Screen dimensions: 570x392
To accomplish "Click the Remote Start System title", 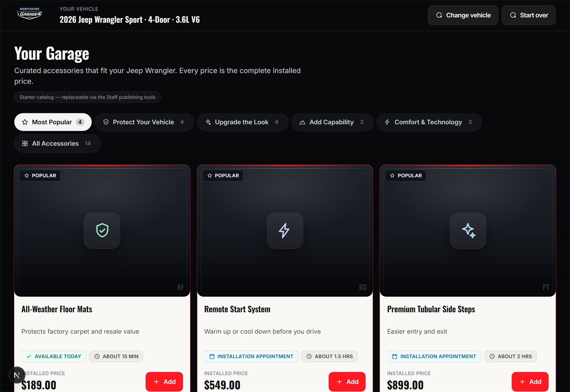I will tap(237, 309).
